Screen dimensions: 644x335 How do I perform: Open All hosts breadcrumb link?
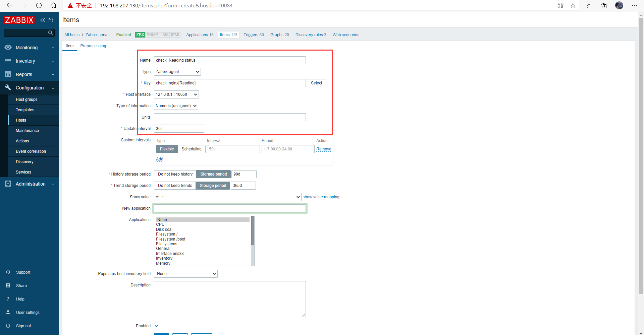coord(72,35)
